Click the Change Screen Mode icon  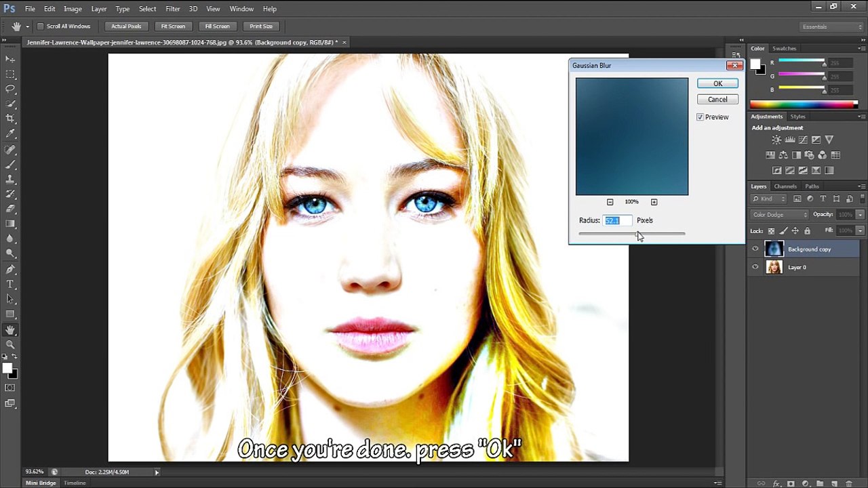point(10,403)
